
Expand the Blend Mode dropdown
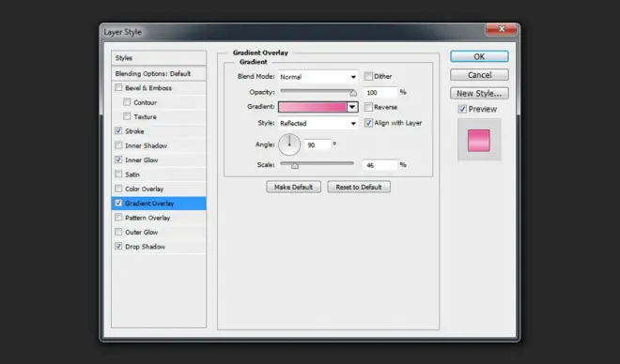pos(318,77)
